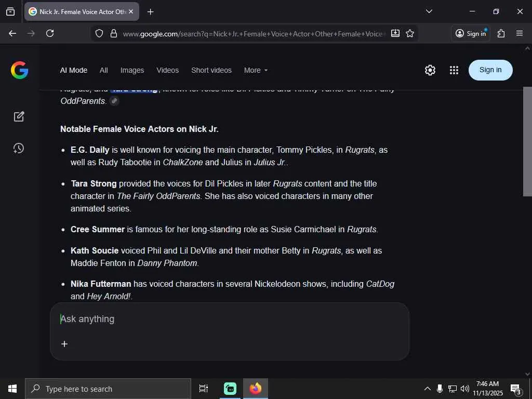Switch to the AI Mode tab
This screenshot has height=399, width=532.
coord(74,70)
